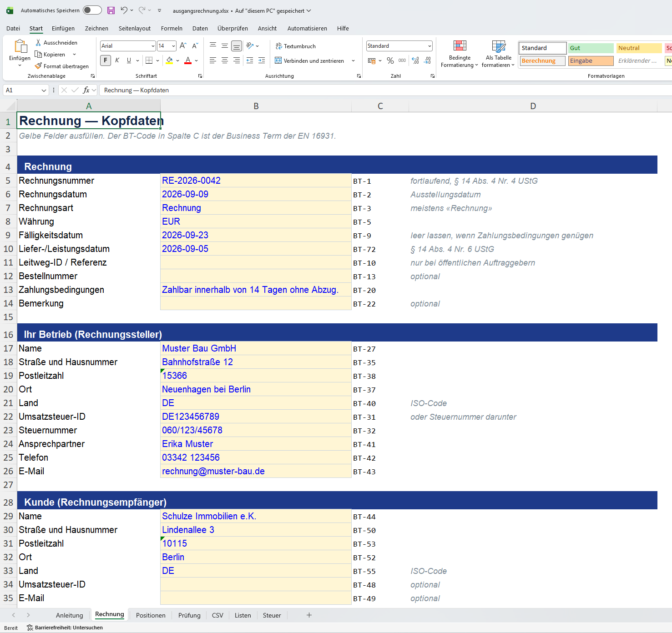Toggle vertical middle alignment

pyautogui.click(x=225, y=46)
